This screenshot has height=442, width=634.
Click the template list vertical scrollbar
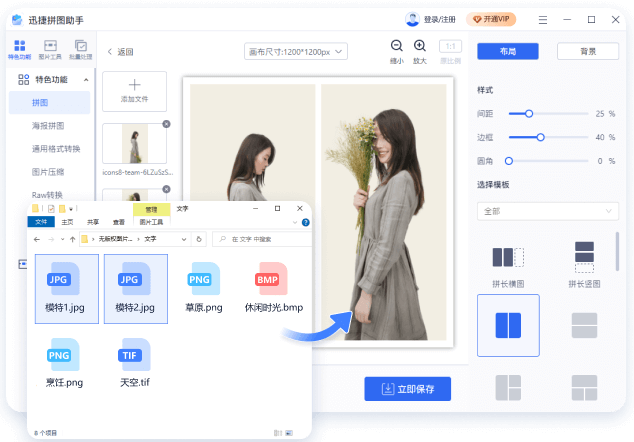pyautogui.click(x=617, y=251)
